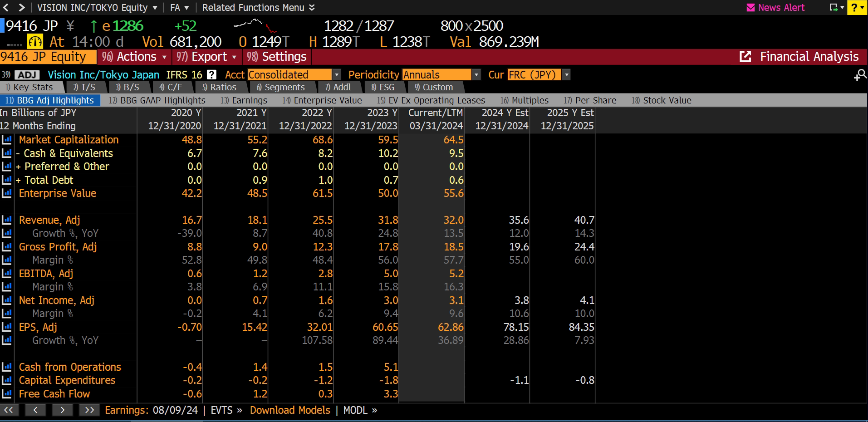Switch to the Custom tab
868x422 pixels.
[434, 87]
